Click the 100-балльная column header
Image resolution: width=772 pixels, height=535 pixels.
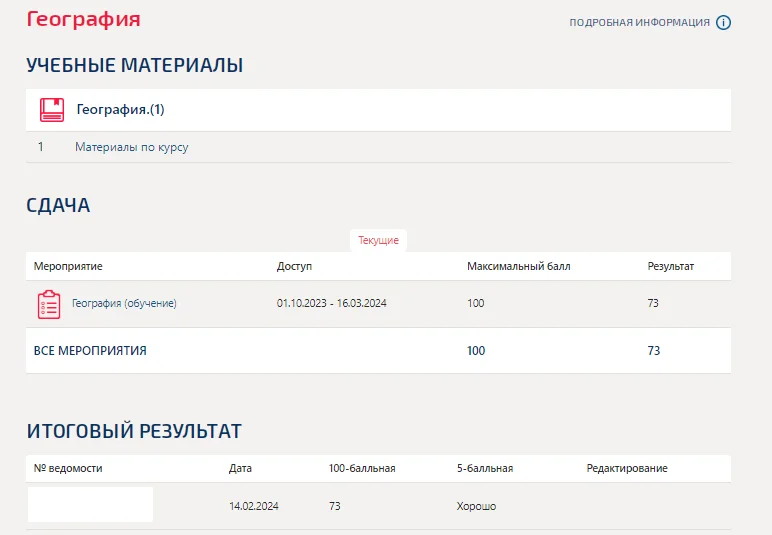(362, 468)
